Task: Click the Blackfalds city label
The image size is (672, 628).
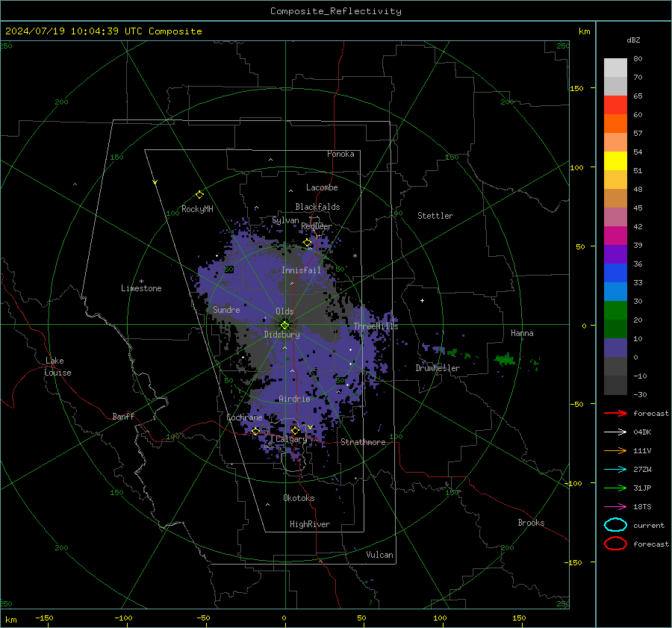Action: coord(317,207)
